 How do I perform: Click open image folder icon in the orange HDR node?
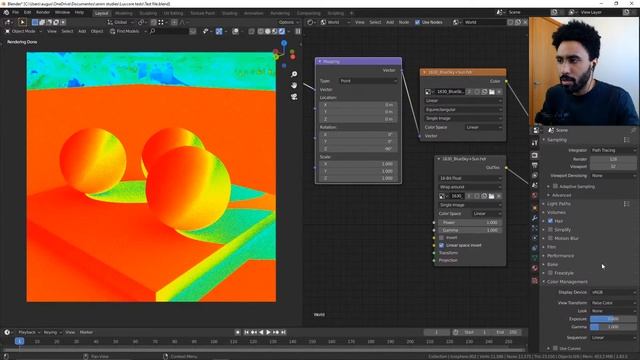pos(492,92)
